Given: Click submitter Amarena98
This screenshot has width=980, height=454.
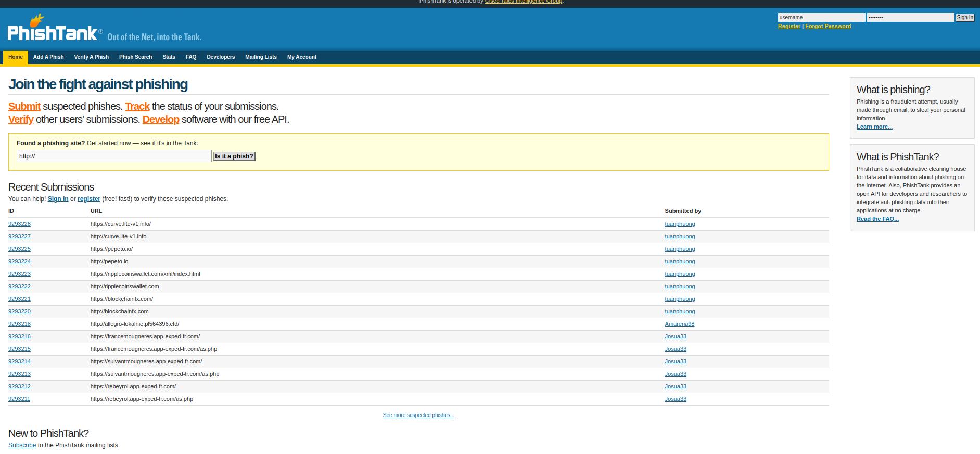Looking at the screenshot, I should point(679,324).
